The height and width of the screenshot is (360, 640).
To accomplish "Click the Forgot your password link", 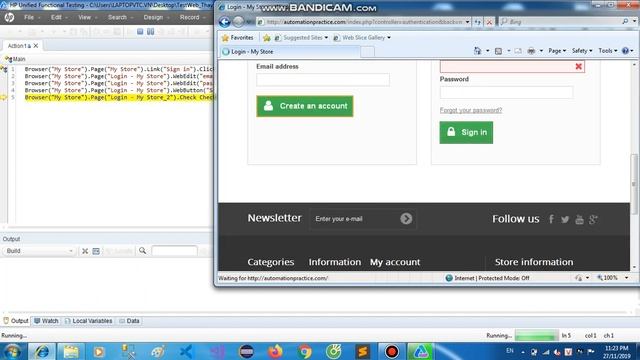I will coord(471,110).
